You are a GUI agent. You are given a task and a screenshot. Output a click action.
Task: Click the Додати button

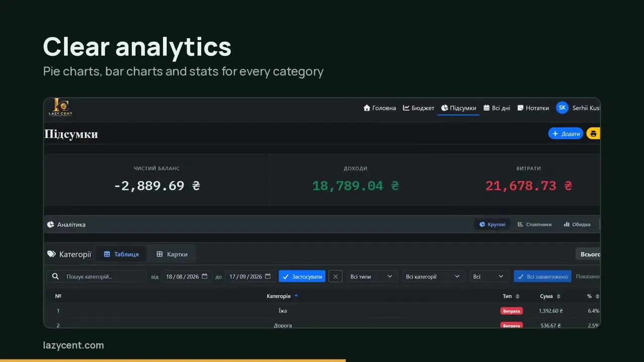pos(566,134)
